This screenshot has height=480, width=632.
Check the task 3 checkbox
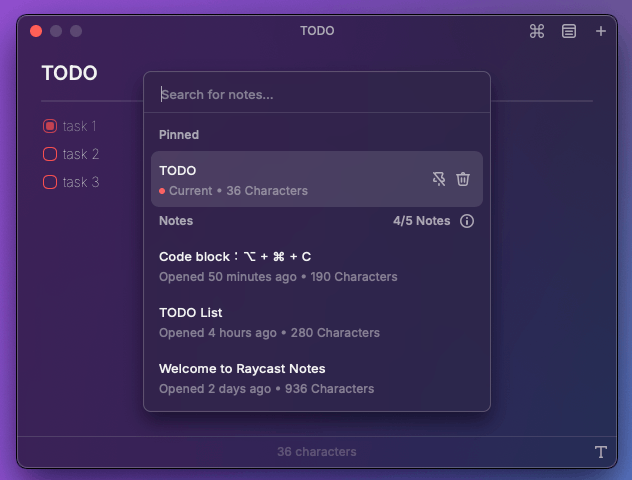50,182
